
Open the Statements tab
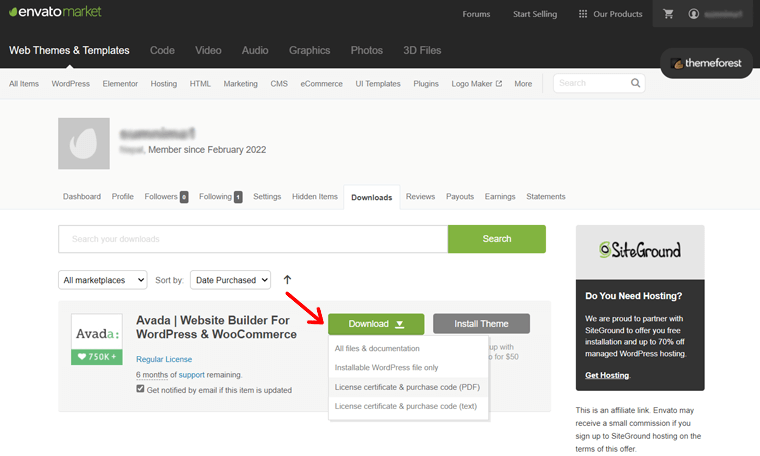[546, 197]
